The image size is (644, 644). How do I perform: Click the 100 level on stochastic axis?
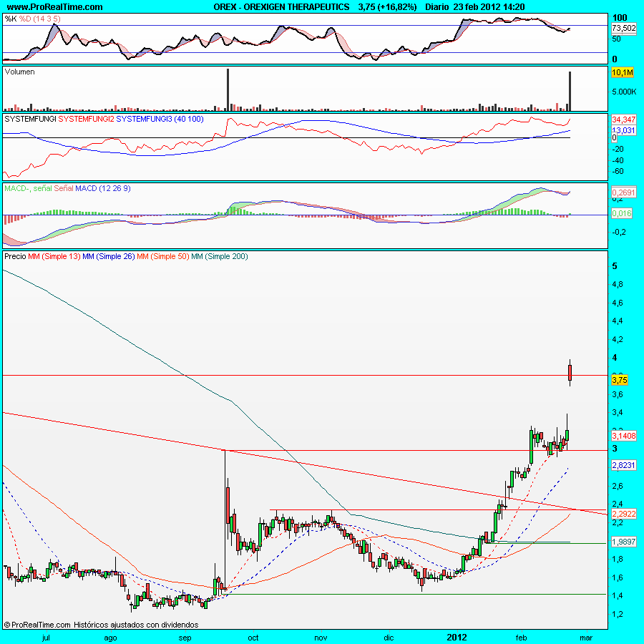[620, 17]
